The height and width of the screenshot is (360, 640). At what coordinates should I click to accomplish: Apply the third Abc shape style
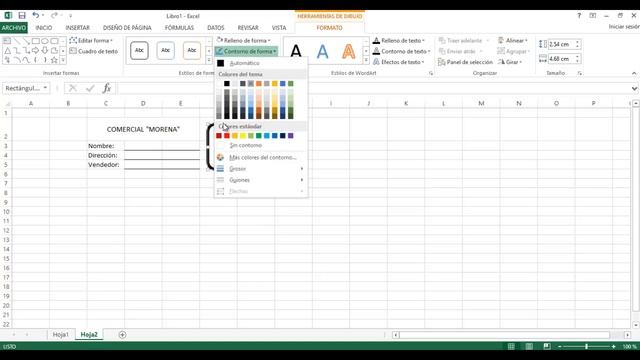coord(192,51)
